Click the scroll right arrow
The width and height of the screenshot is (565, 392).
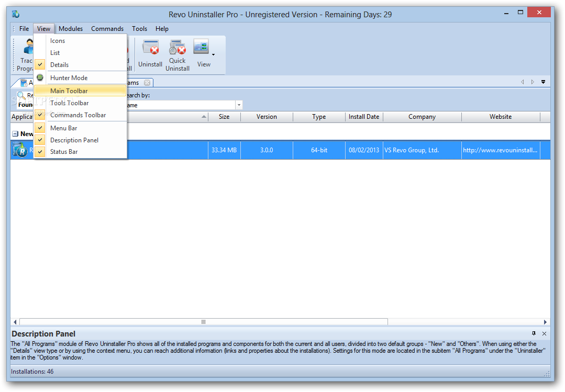pos(545,322)
